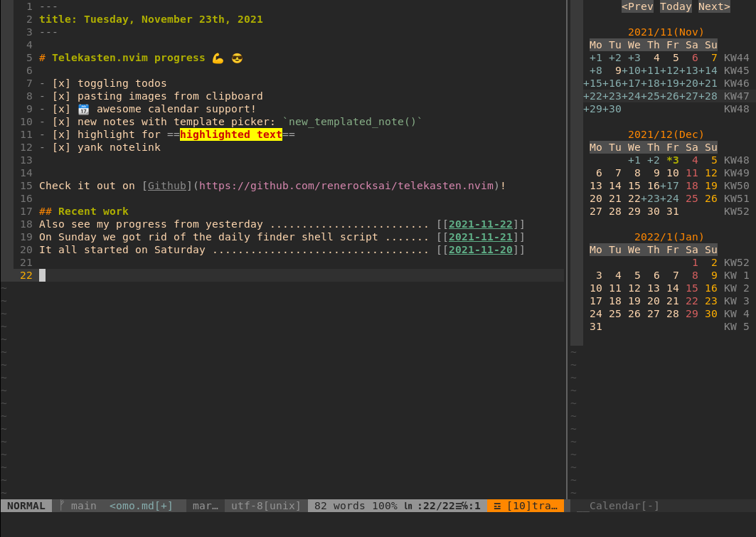The height and width of the screenshot is (537, 756).
Task: Click the NORMAL mode indicator
Action: click(x=26, y=506)
